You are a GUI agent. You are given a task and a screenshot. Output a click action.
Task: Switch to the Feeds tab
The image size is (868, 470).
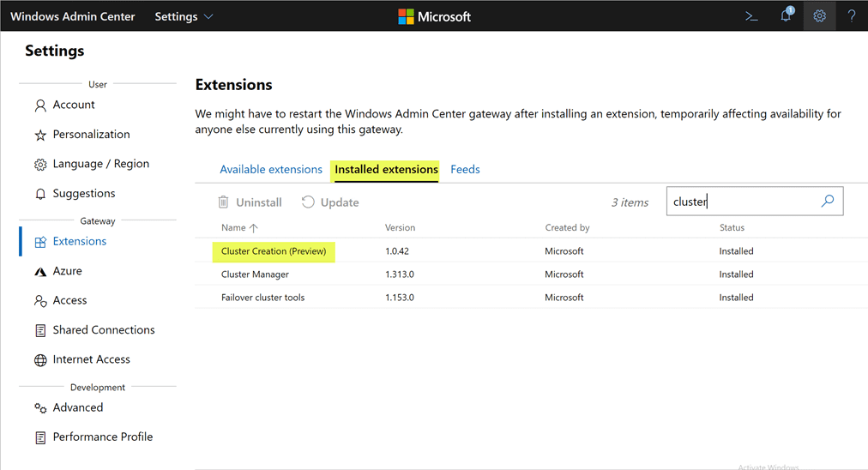point(465,170)
